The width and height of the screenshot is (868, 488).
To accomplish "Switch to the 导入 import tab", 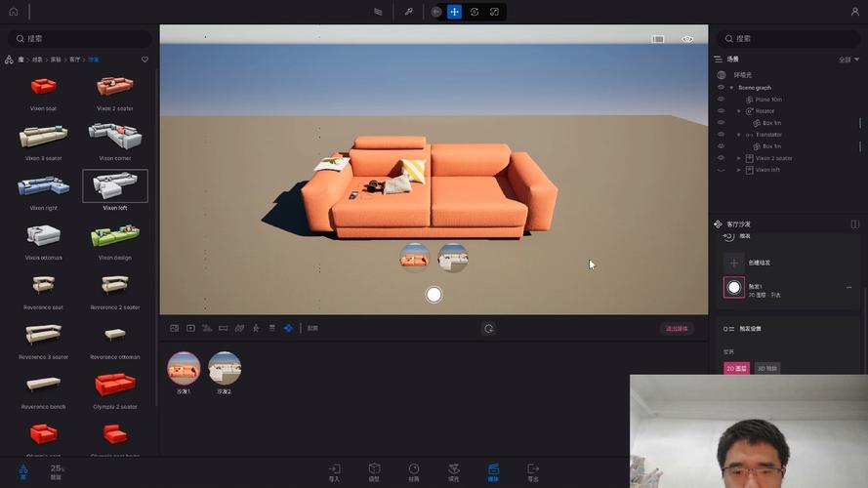I will pyautogui.click(x=334, y=472).
